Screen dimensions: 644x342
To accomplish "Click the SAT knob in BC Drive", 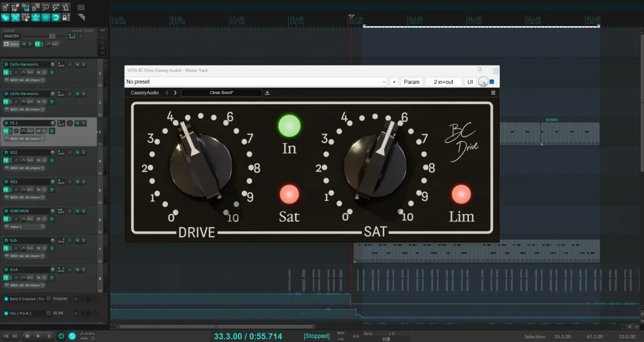I will [375, 165].
